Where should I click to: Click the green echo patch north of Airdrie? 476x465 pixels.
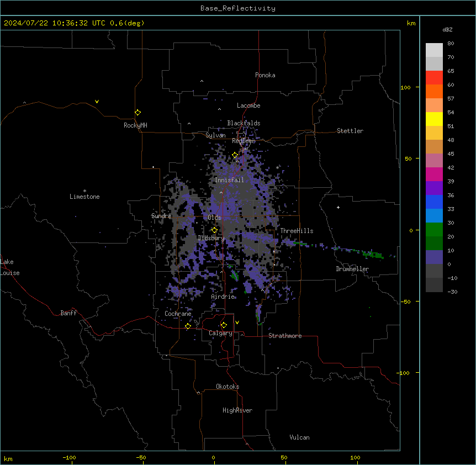tap(234, 275)
